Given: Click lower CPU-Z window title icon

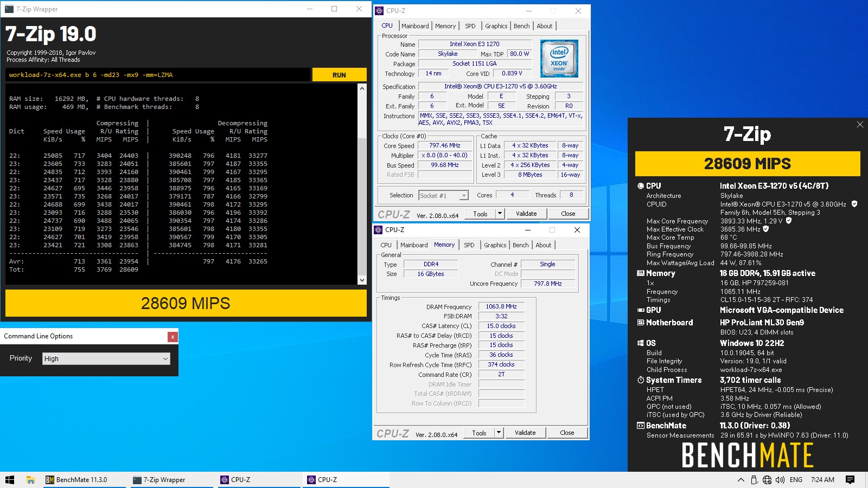Looking at the screenshot, I should click(379, 229).
